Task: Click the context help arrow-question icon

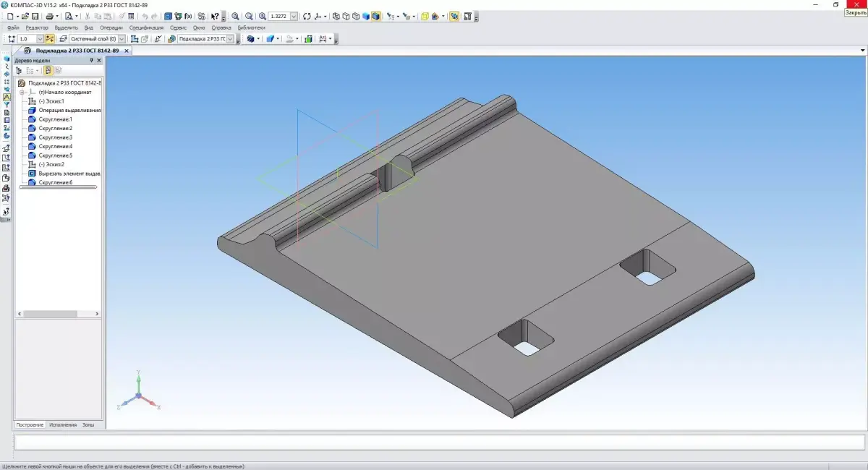Action: click(x=215, y=16)
